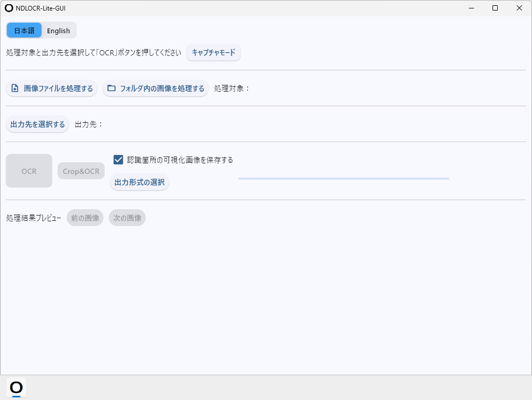Uncheck 認識箇所の可視化画像を保存する checkbox

click(x=119, y=160)
